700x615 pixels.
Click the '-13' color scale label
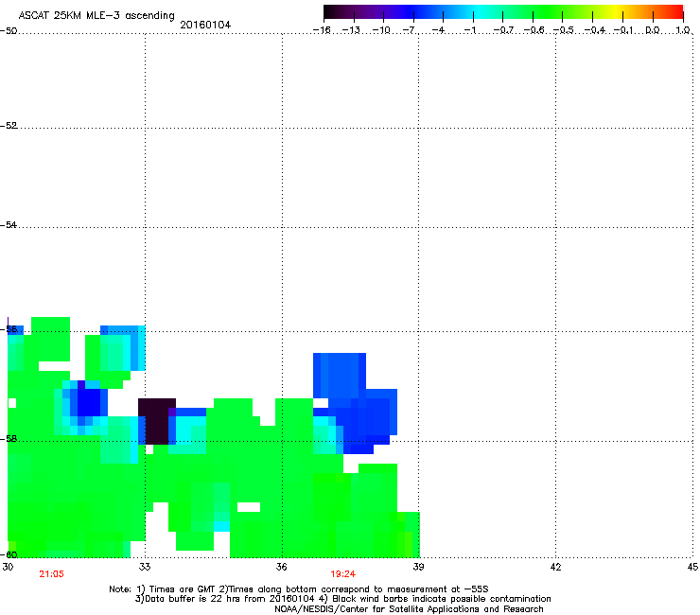tap(351, 30)
